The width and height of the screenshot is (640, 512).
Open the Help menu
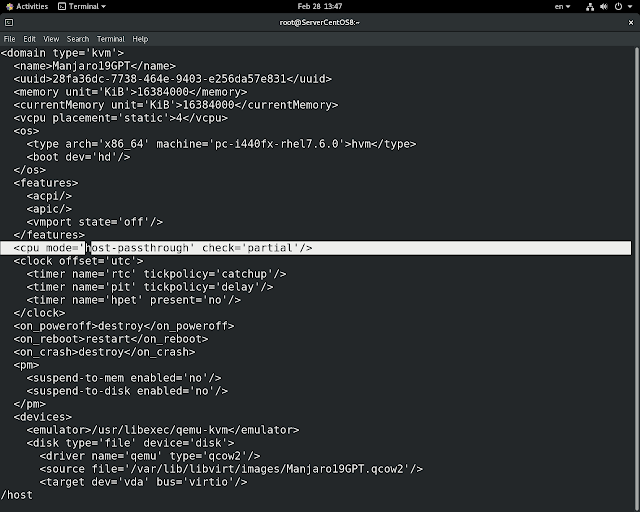tap(140, 39)
